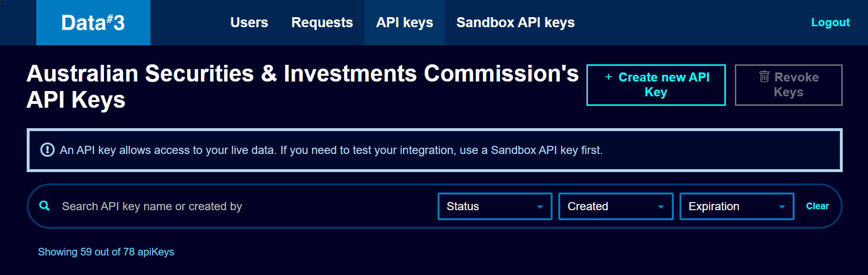Click the Revoke Keys button

(x=788, y=85)
